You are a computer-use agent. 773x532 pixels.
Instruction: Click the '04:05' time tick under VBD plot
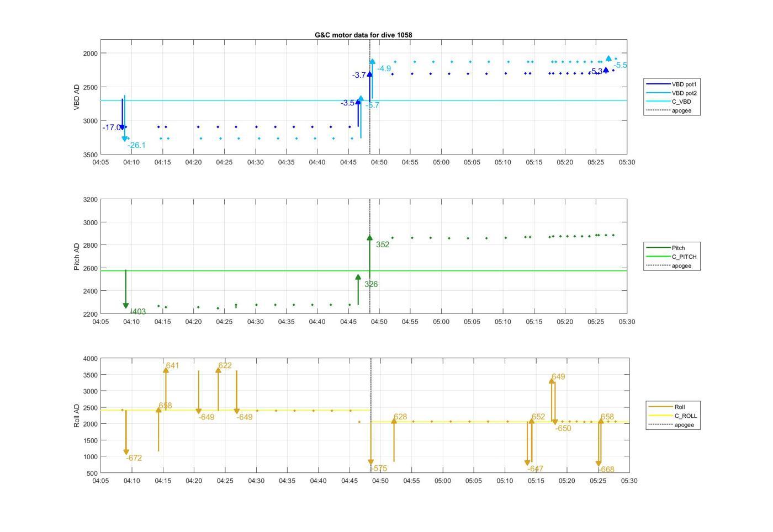pos(100,162)
